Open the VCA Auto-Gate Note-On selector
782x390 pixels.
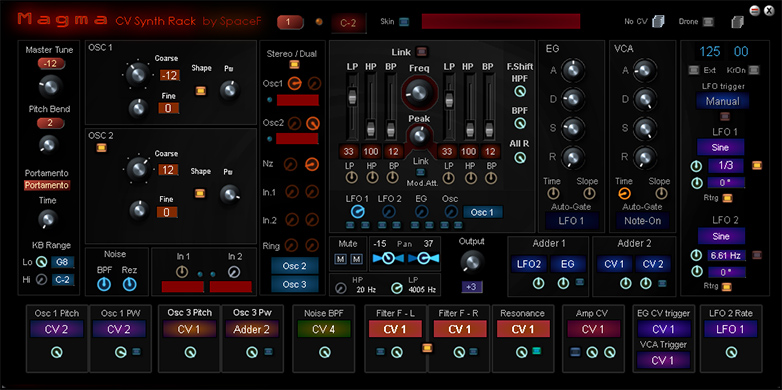click(642, 220)
